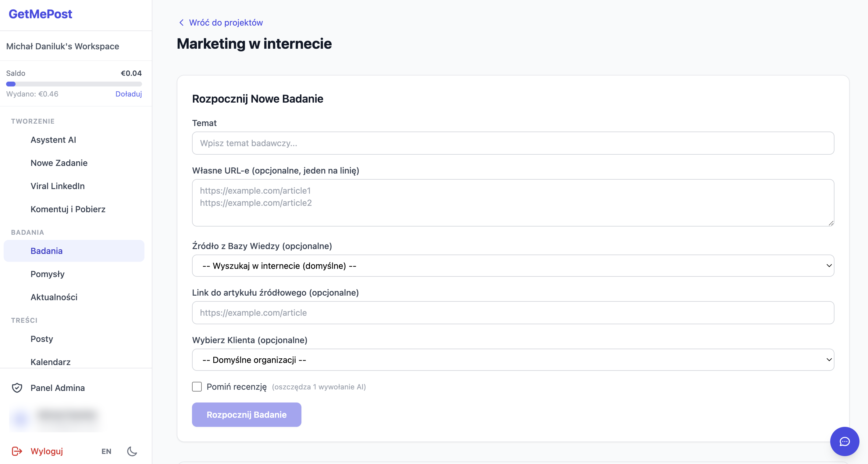This screenshot has height=464, width=868.
Task: Expand the Źródło z Bazy Wiedzy dropdown
Action: [513, 266]
